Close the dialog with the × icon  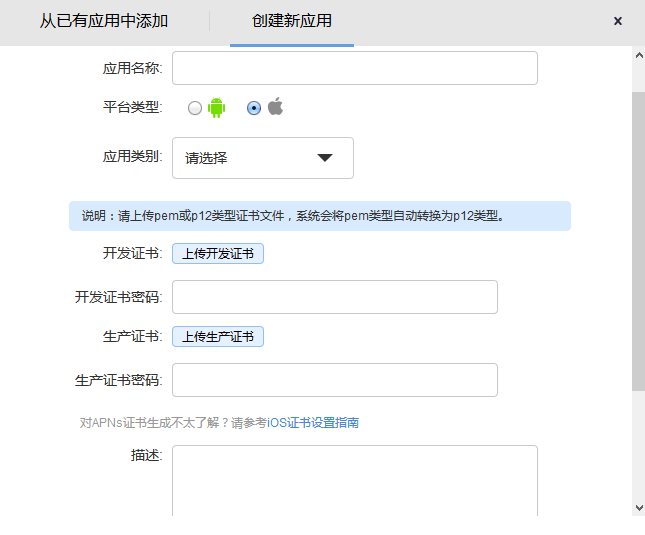click(618, 21)
